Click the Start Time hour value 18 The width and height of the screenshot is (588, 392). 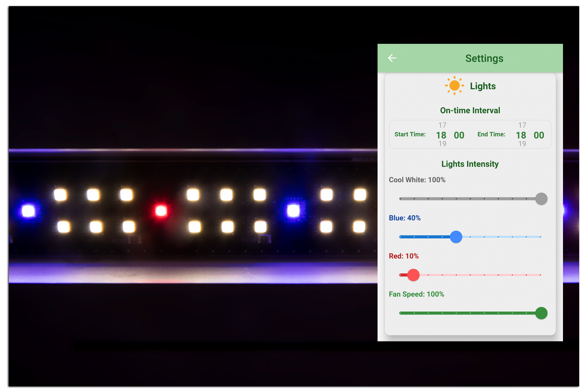(x=441, y=135)
